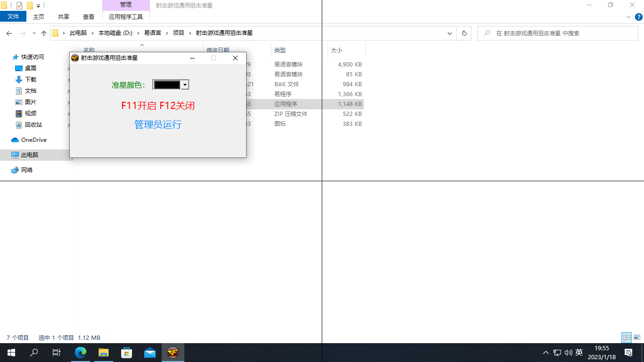Open Microsoft Edge from the taskbar
Screen dimensions: 644x362
(81, 353)
